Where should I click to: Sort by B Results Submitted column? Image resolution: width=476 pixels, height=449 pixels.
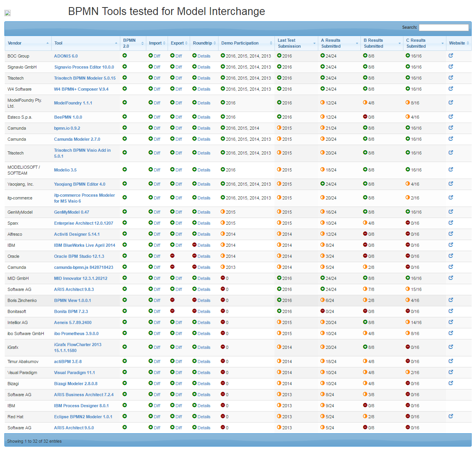[x=382, y=43]
